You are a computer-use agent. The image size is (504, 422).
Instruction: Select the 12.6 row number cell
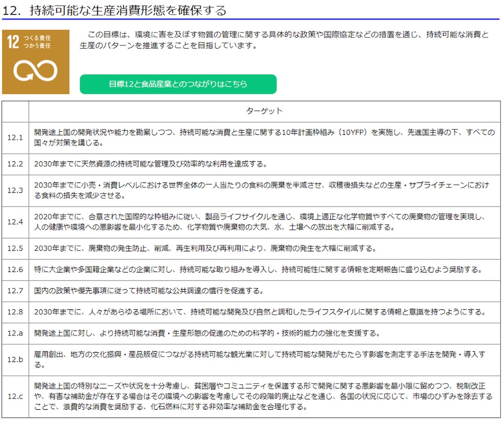(x=15, y=270)
